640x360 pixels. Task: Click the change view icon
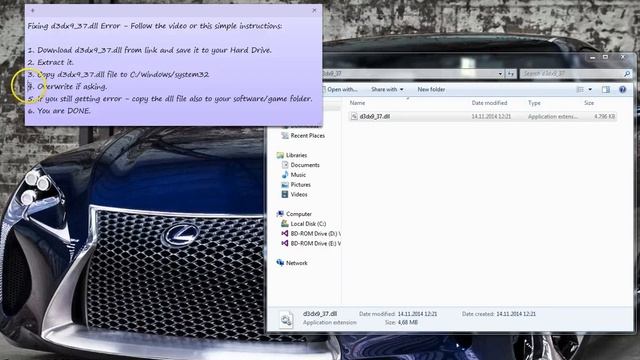(580, 89)
